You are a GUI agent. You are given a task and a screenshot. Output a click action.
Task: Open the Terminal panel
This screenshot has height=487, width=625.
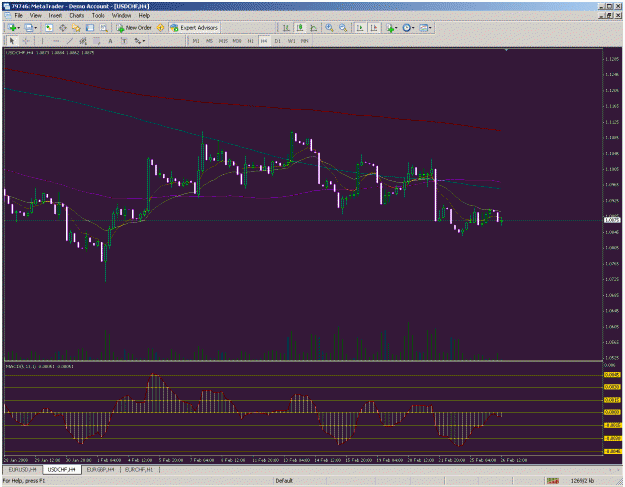pos(90,28)
